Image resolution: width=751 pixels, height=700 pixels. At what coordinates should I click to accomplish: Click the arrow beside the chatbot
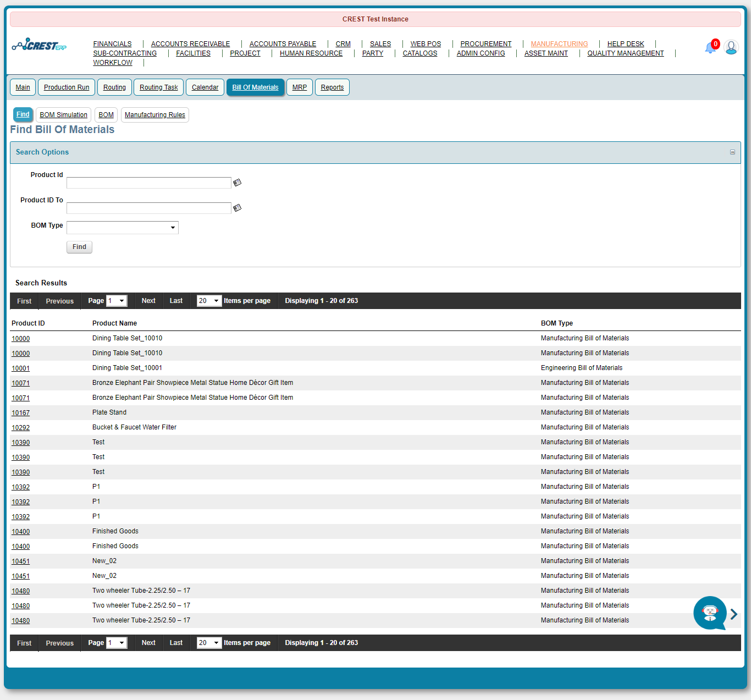click(734, 614)
